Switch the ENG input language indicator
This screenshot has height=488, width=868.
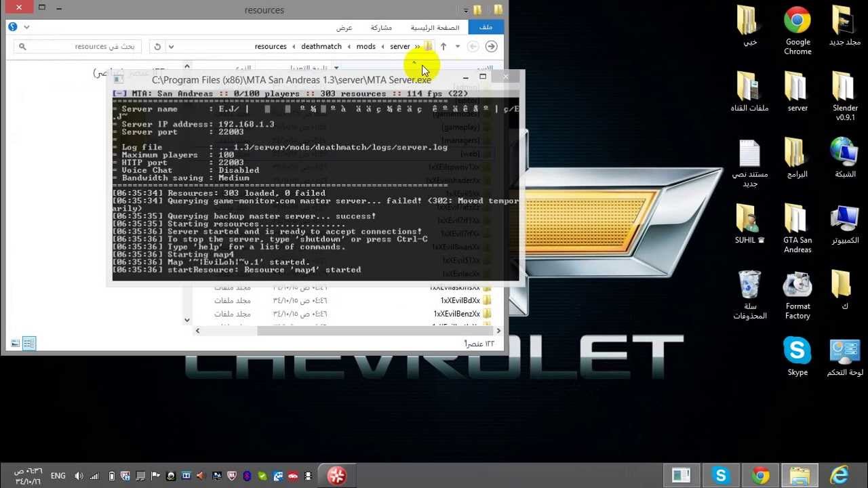58,476
